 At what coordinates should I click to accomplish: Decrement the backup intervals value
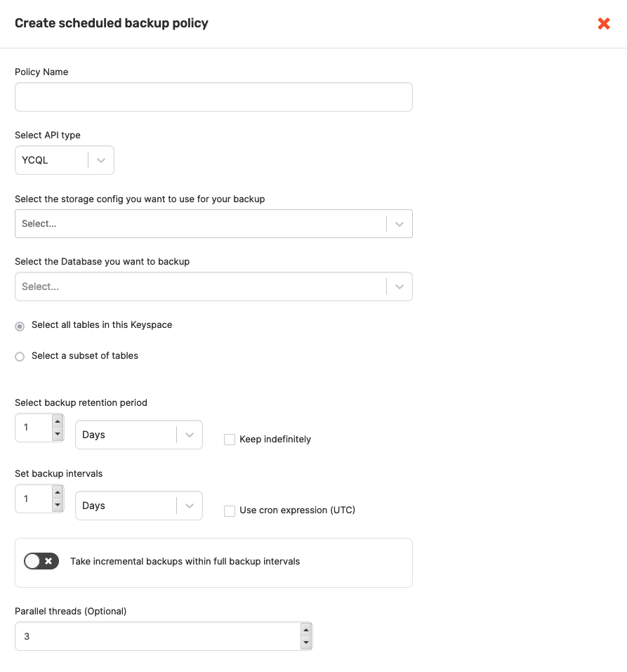coord(58,503)
